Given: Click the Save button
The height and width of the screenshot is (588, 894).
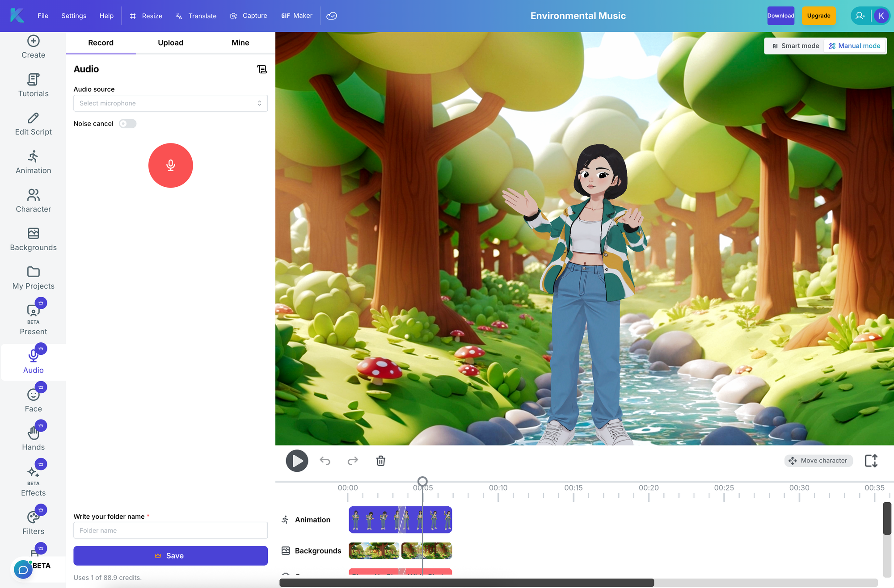Looking at the screenshot, I should pos(170,555).
